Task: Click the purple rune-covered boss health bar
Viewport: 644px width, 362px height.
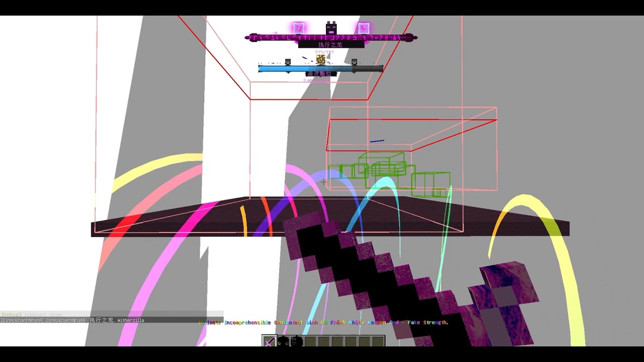Action: click(x=331, y=38)
